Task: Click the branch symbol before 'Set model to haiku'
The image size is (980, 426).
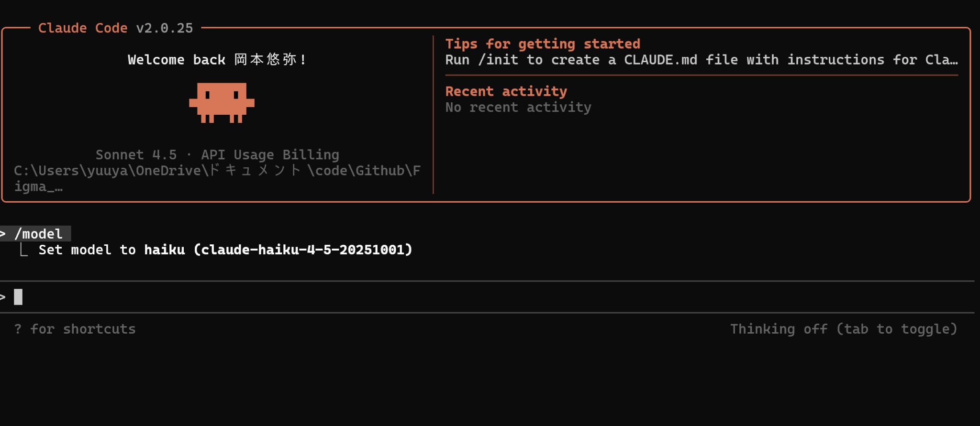Action: point(23,250)
